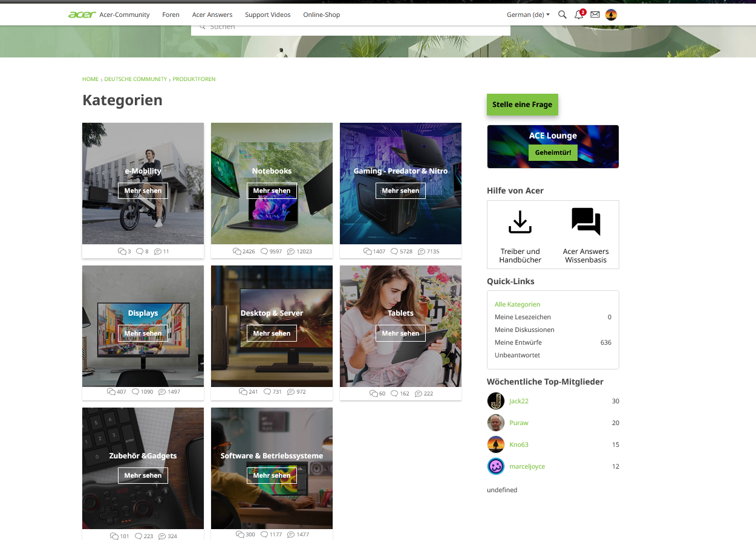Open the Jack22 username link
This screenshot has width=756, height=540.
pyautogui.click(x=519, y=402)
